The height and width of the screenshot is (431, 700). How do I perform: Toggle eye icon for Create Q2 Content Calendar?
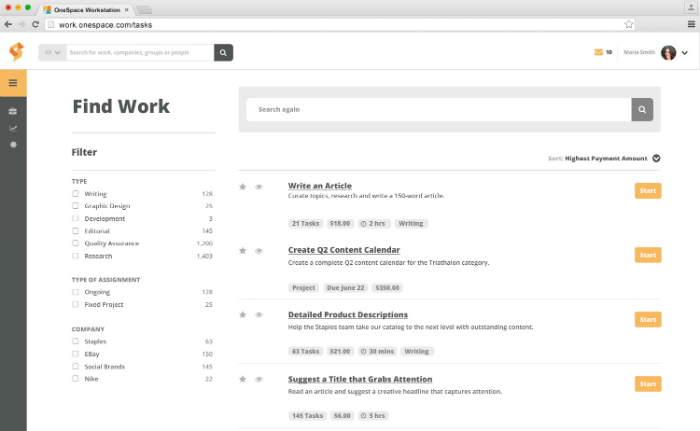(259, 251)
